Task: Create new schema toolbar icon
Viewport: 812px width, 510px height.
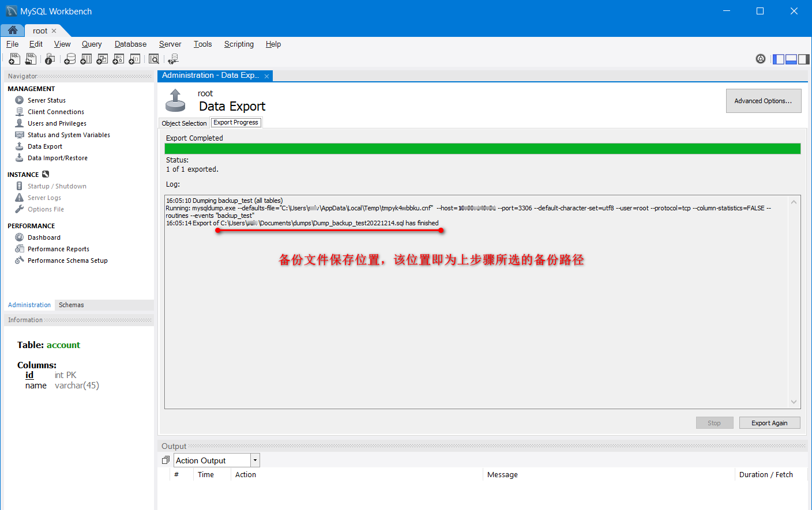Action: click(70, 59)
